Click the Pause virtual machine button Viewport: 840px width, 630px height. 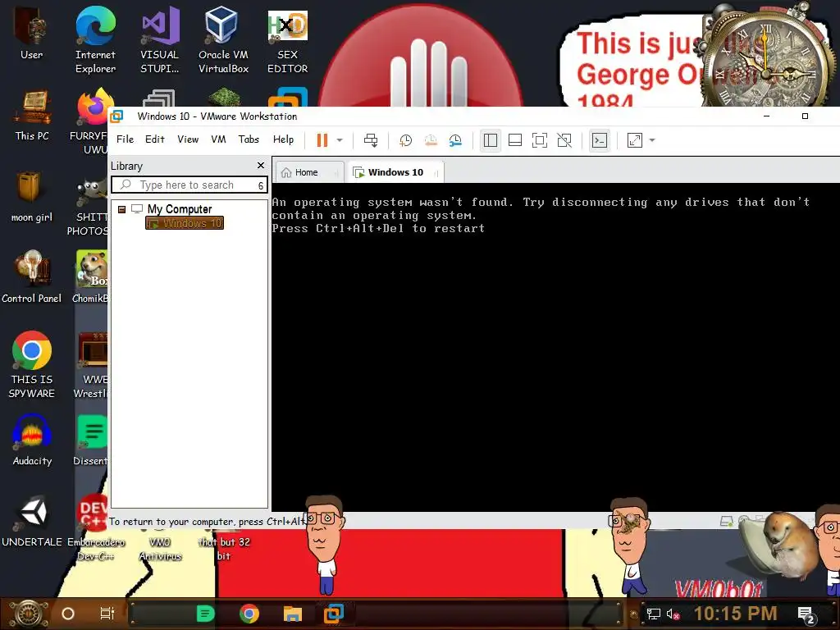click(x=322, y=140)
